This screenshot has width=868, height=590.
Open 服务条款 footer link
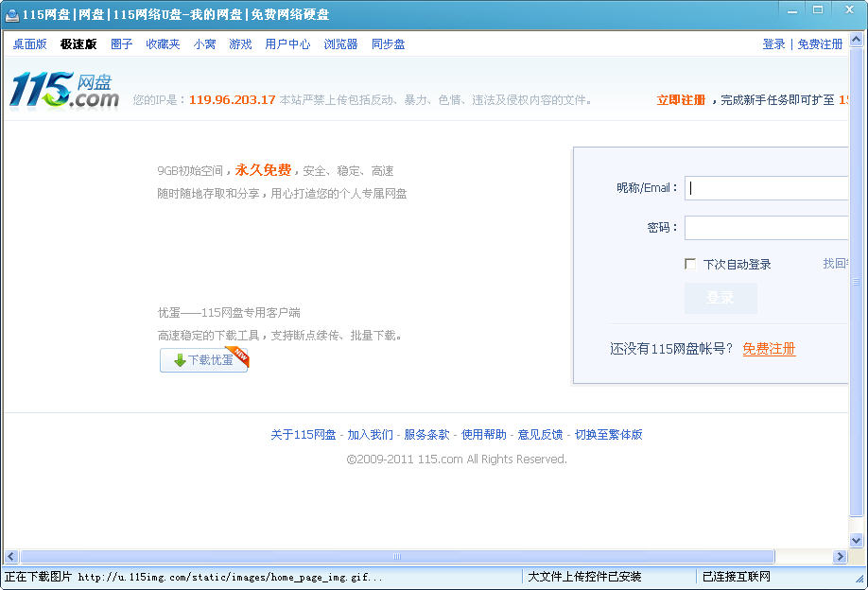(426, 435)
